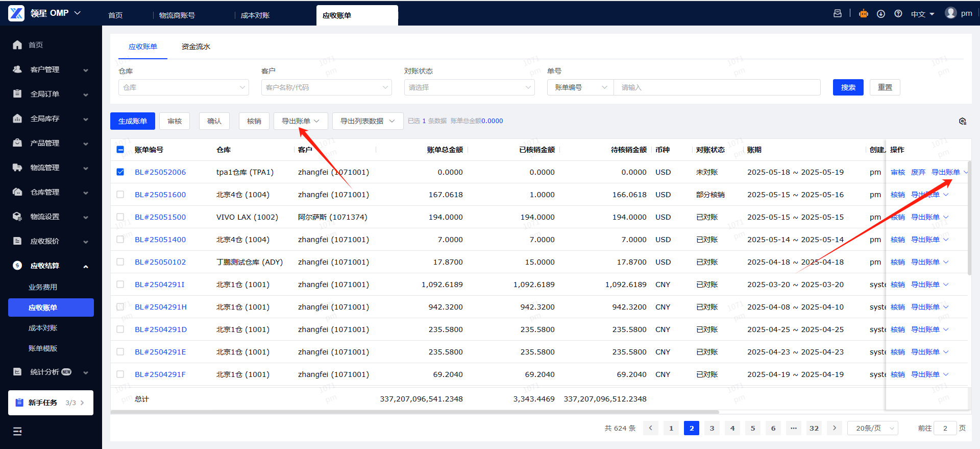Click the horizontal table scrollbar
This screenshot has height=449, width=980.
tap(414, 412)
